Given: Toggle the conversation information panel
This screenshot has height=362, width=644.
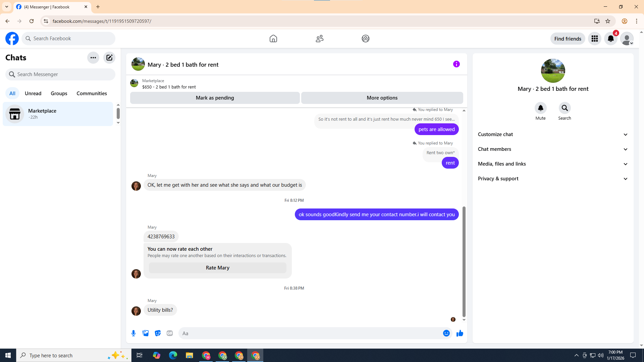Looking at the screenshot, I should pyautogui.click(x=456, y=64).
